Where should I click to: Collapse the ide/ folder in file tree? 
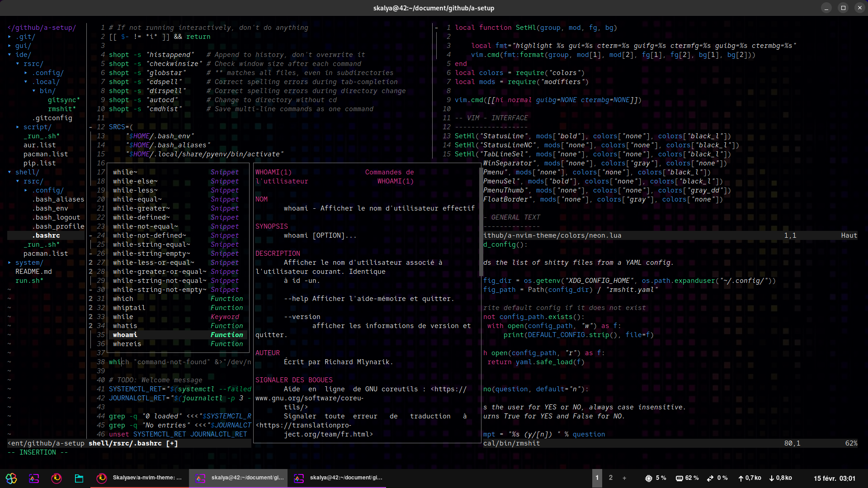[x=23, y=55]
